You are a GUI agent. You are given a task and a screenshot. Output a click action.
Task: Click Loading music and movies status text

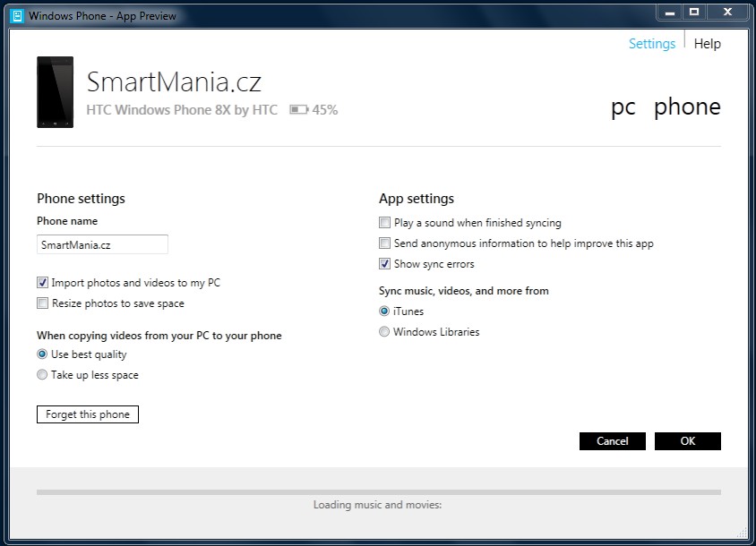coord(377,505)
